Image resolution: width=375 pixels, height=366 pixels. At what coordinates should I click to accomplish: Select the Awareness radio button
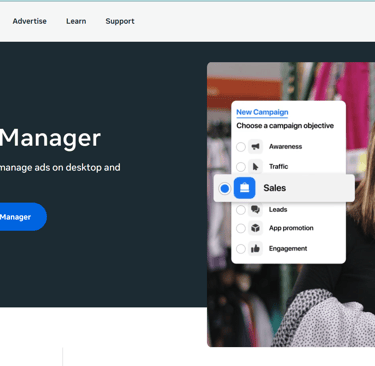(241, 147)
